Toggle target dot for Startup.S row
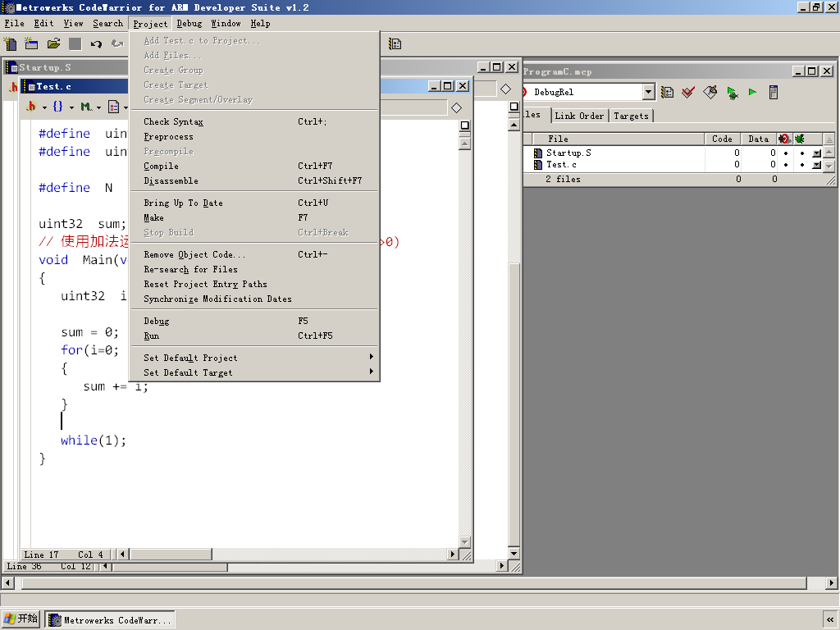This screenshot has width=840, height=630. click(x=786, y=153)
